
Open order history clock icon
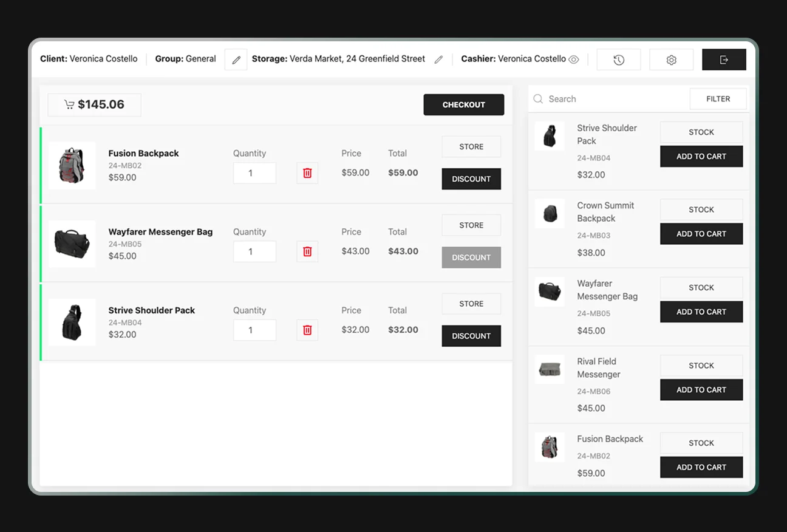(619, 60)
